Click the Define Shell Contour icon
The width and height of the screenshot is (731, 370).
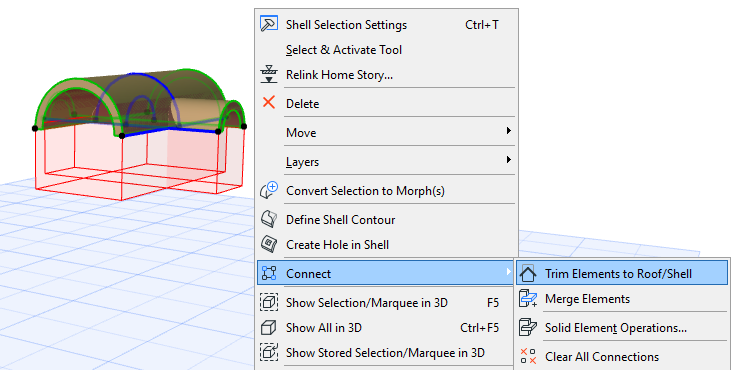(x=269, y=219)
